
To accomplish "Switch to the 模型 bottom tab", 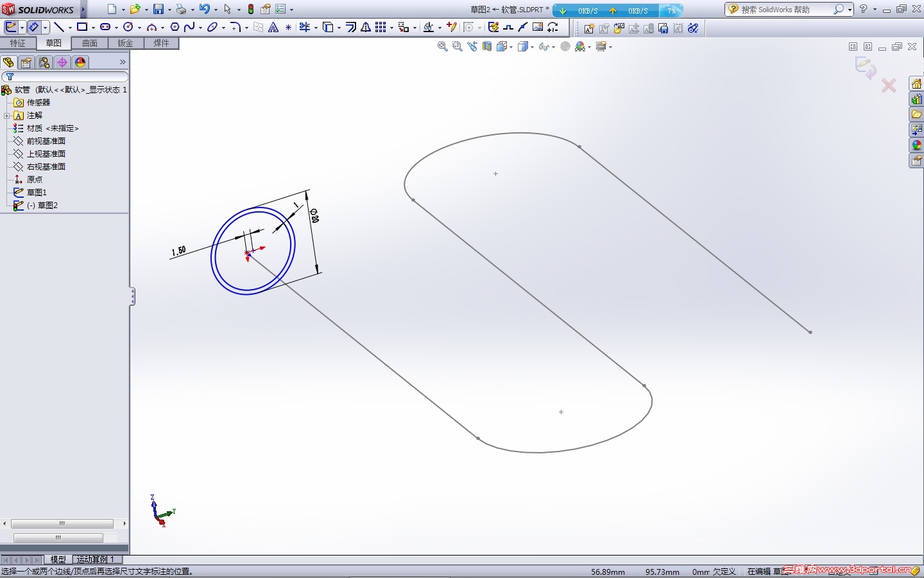I will [58, 559].
